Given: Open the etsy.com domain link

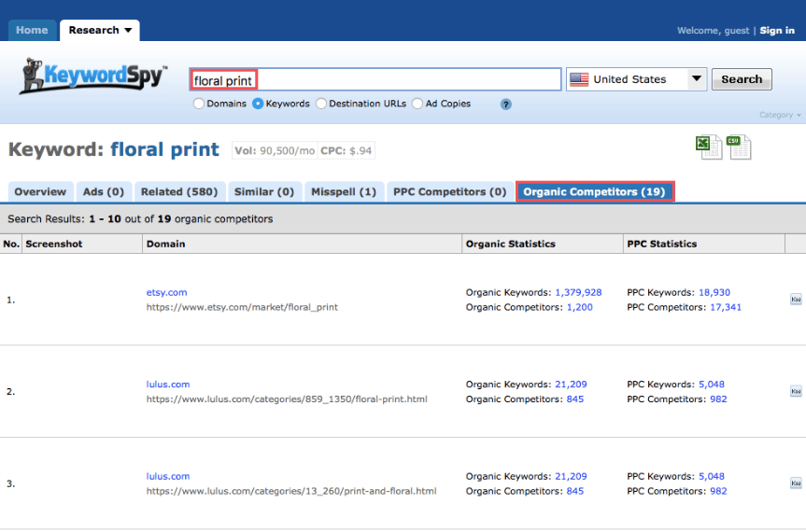Looking at the screenshot, I should pos(166,292).
